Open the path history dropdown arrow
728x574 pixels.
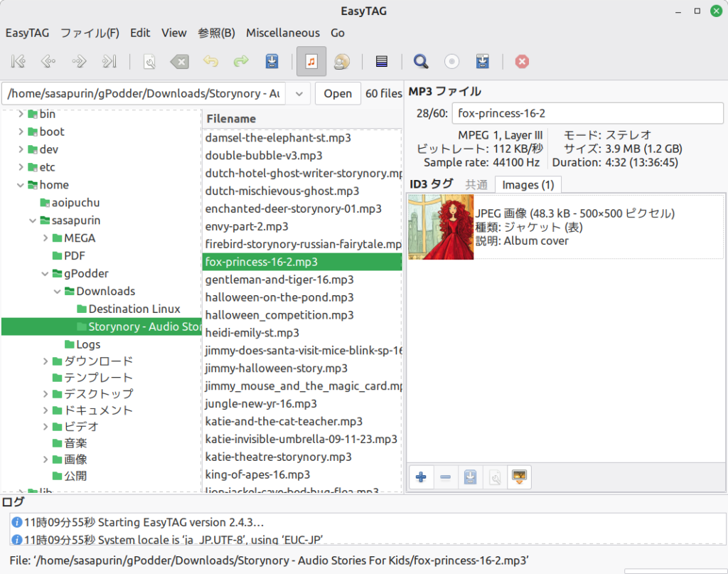(299, 93)
